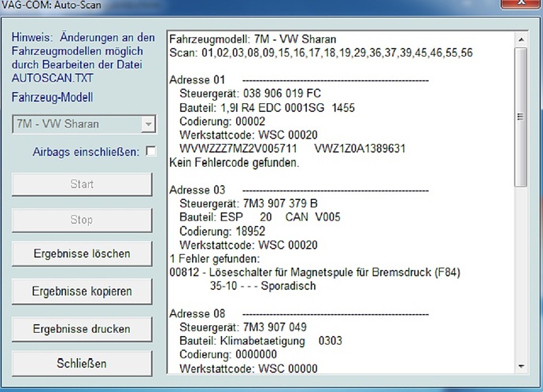Click scrollbar down arrow in results pane
This screenshot has height=392, width=543.
[x=521, y=366]
